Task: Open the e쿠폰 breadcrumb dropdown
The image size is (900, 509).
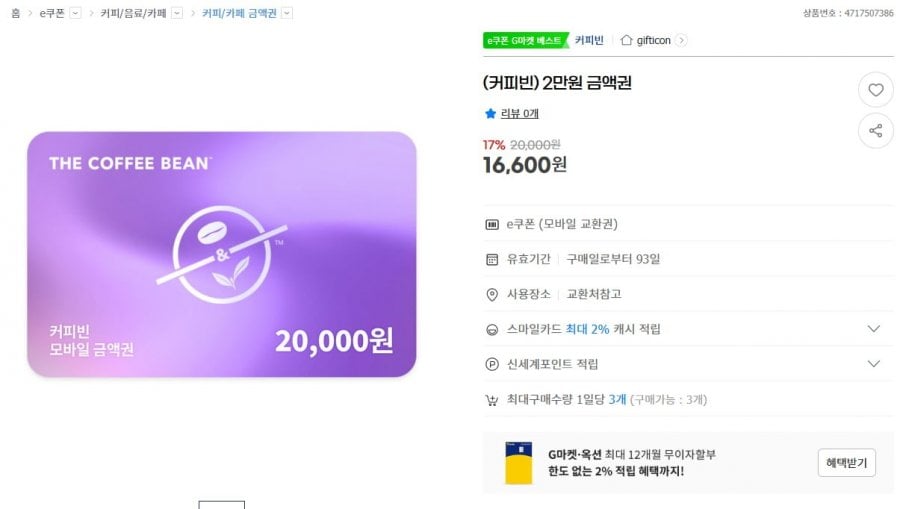Action: [x=76, y=13]
